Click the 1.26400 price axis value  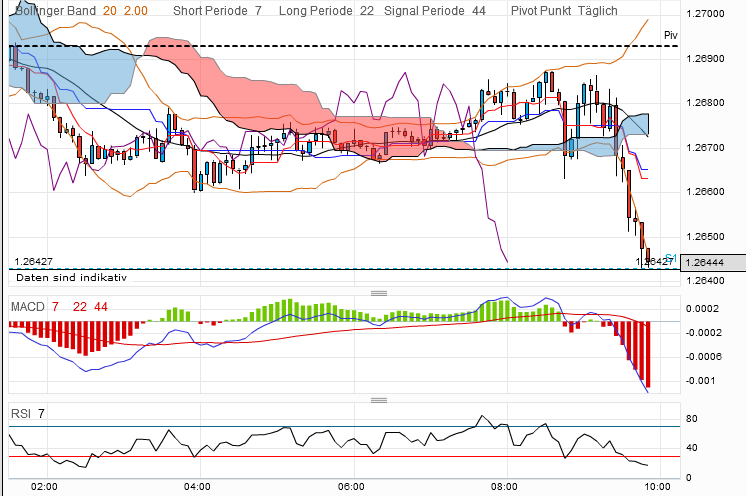[x=705, y=281]
